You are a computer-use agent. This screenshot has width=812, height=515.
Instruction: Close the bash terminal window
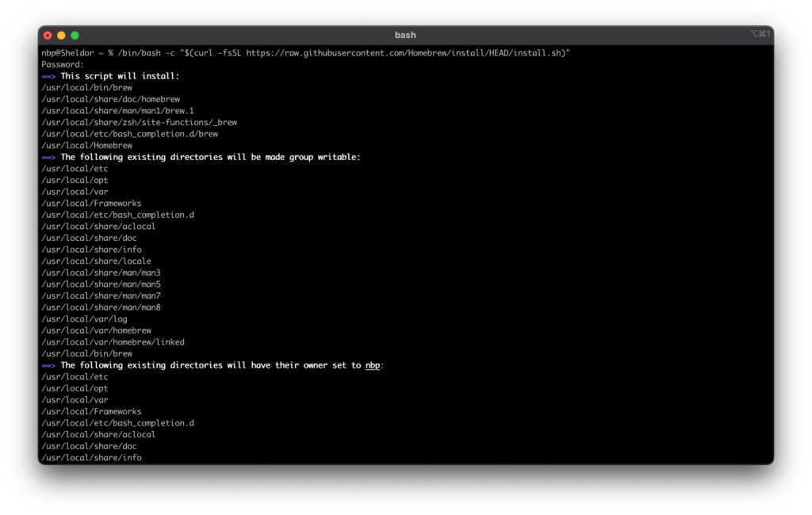pyautogui.click(x=48, y=35)
